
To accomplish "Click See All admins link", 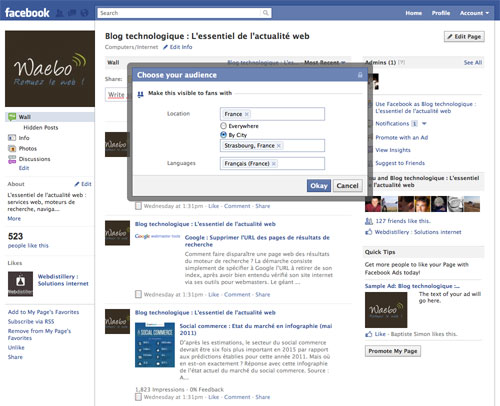I will click(473, 62).
